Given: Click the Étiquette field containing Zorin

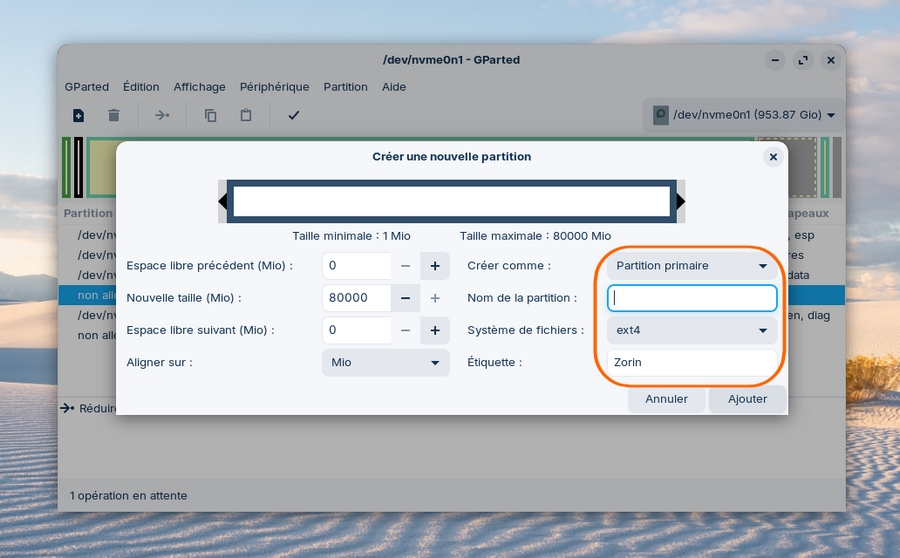Looking at the screenshot, I should click(692, 362).
